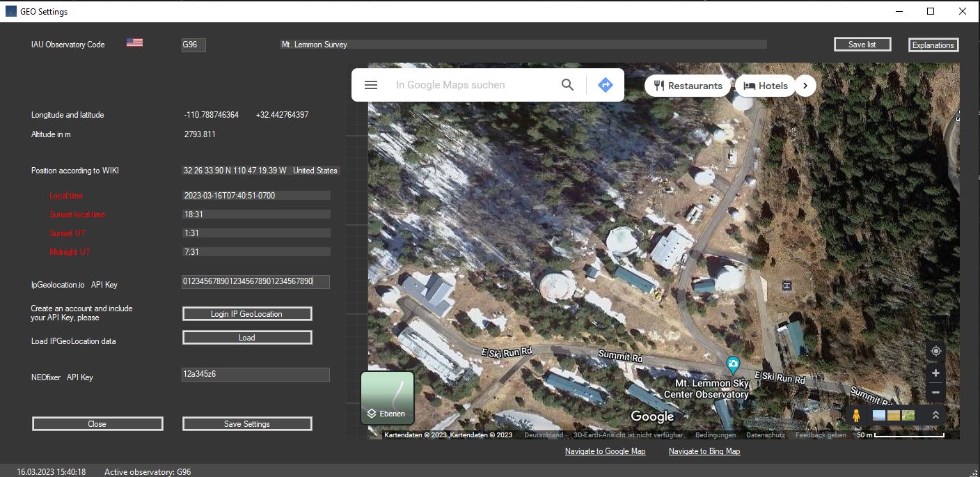Click the Google Maps search magnifier icon
980x477 pixels.
coord(568,85)
